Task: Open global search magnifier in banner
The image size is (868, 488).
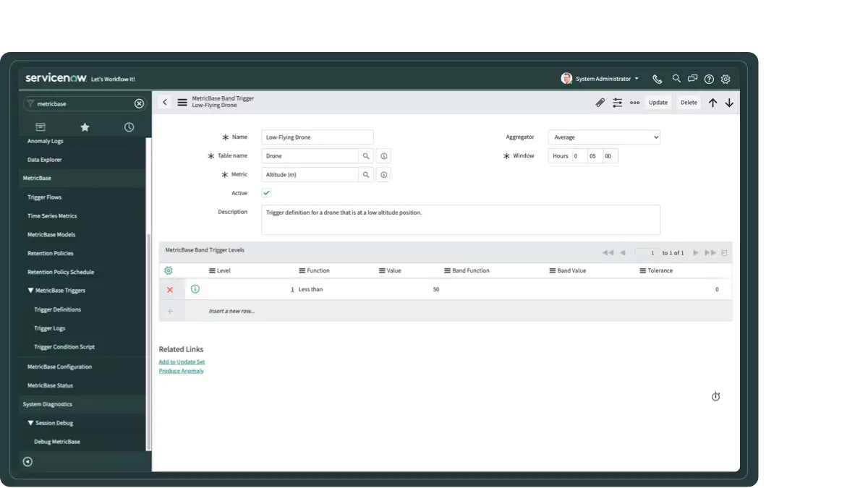Action: click(676, 79)
